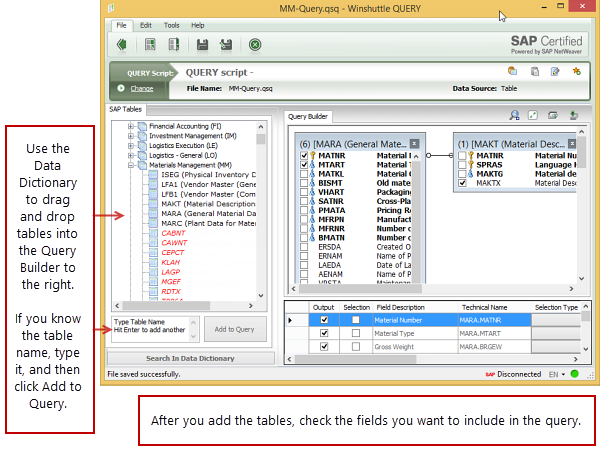Enable the Selection checkbox for Gross Weight row
600x455 pixels.
356,347
